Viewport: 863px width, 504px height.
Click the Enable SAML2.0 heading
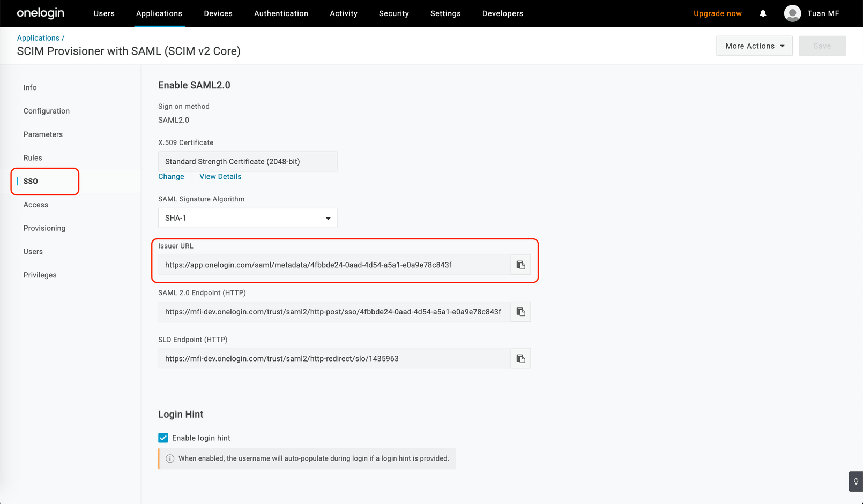[194, 85]
